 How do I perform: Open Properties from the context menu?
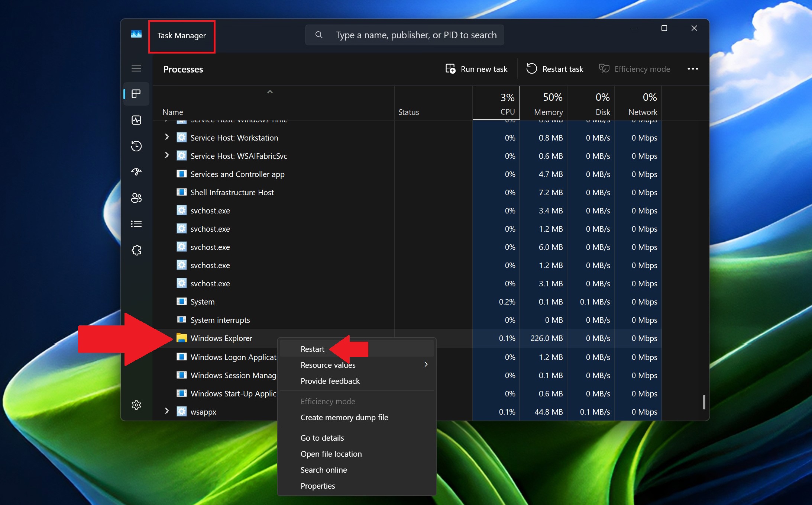[x=357, y=486]
